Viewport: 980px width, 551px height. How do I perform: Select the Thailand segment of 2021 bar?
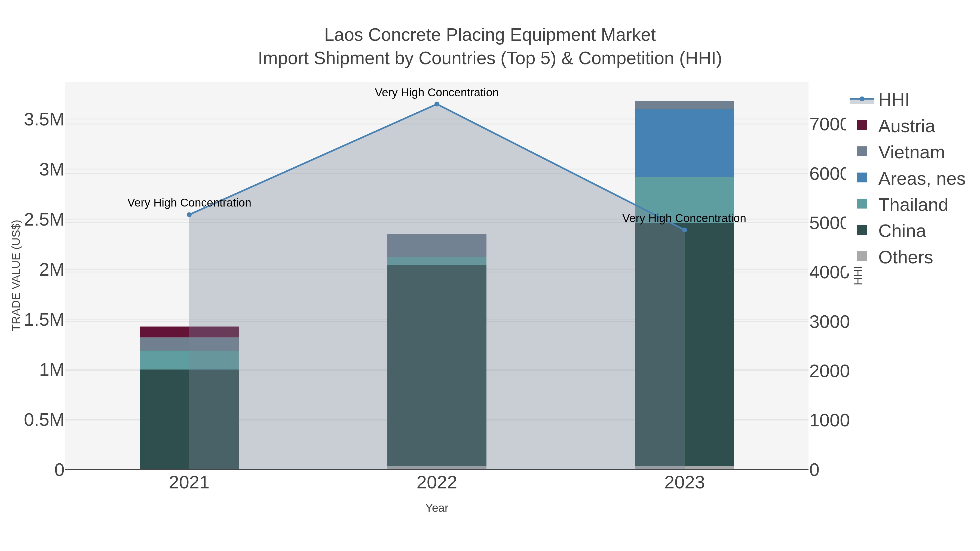pos(189,360)
